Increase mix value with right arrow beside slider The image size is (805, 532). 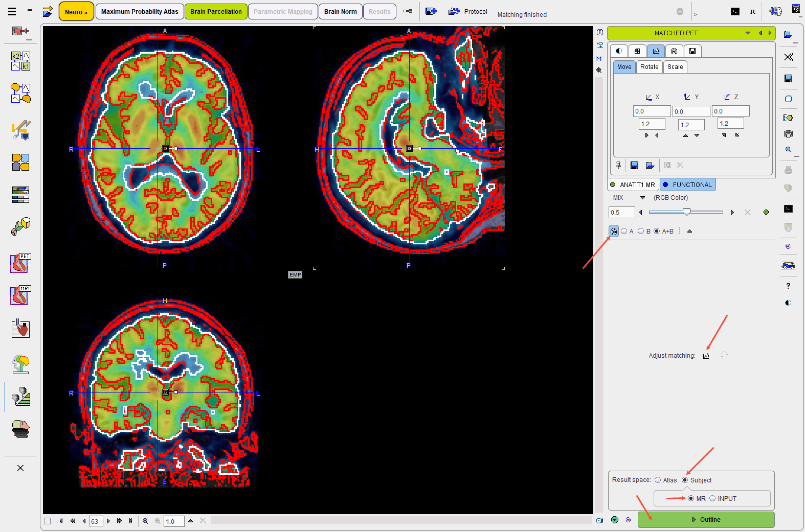pyautogui.click(x=732, y=212)
